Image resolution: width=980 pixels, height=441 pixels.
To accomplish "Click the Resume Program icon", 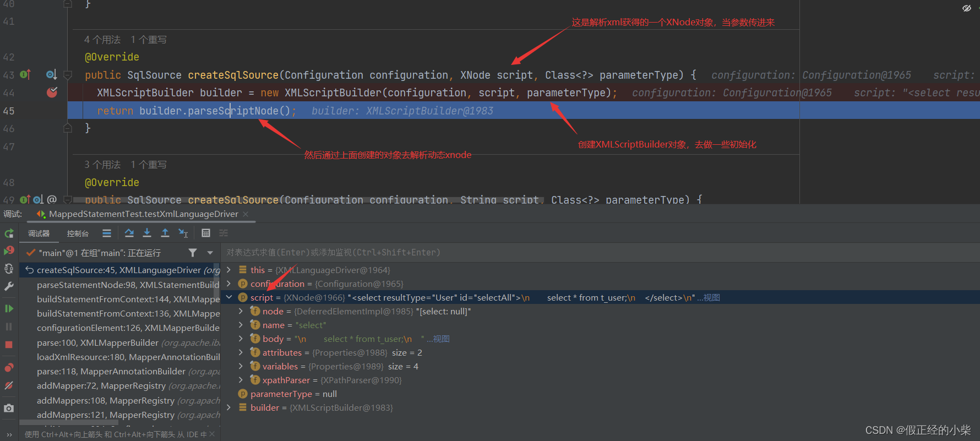I will coord(9,309).
